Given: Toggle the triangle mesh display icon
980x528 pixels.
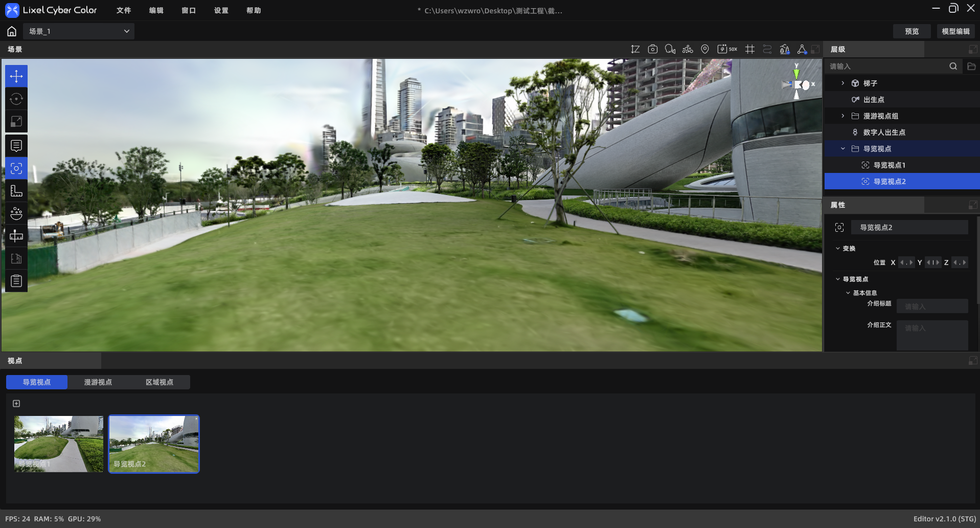Looking at the screenshot, I should point(802,49).
